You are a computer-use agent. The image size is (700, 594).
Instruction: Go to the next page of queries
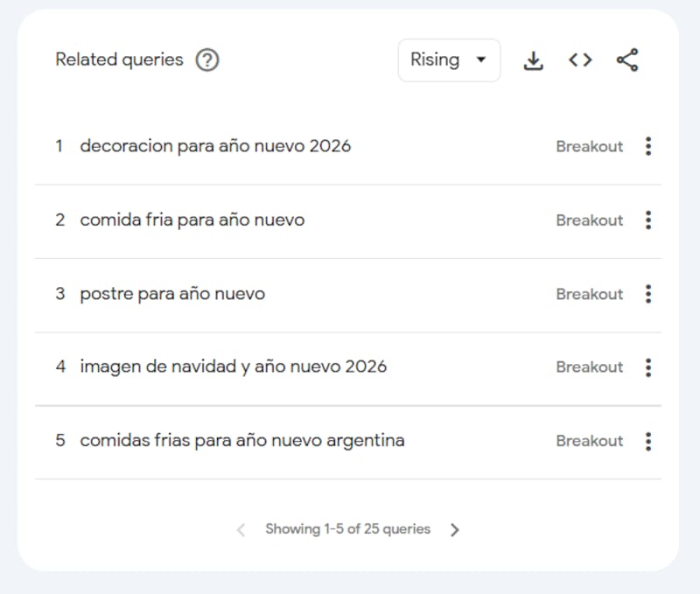point(454,529)
